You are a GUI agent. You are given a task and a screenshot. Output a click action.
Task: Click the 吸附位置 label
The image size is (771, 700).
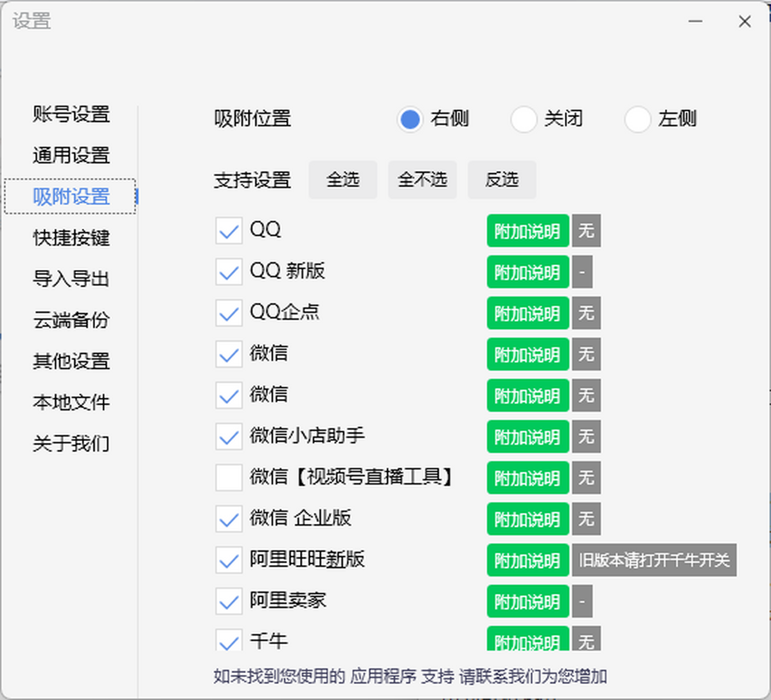253,119
